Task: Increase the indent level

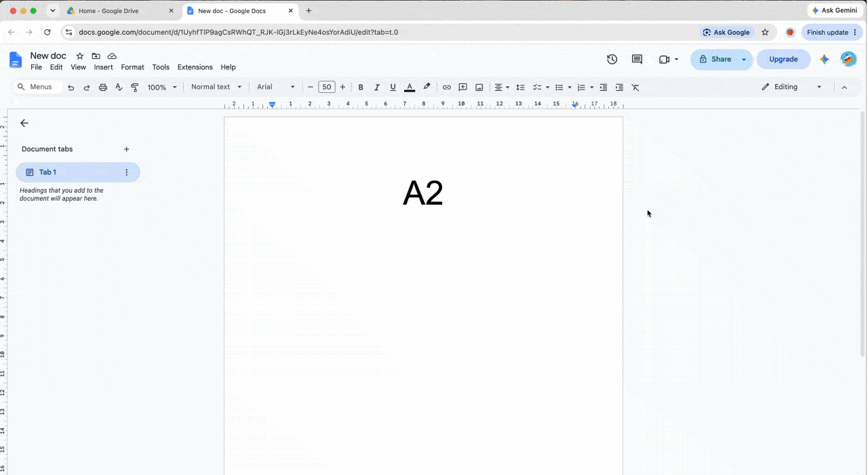Action: (x=619, y=88)
